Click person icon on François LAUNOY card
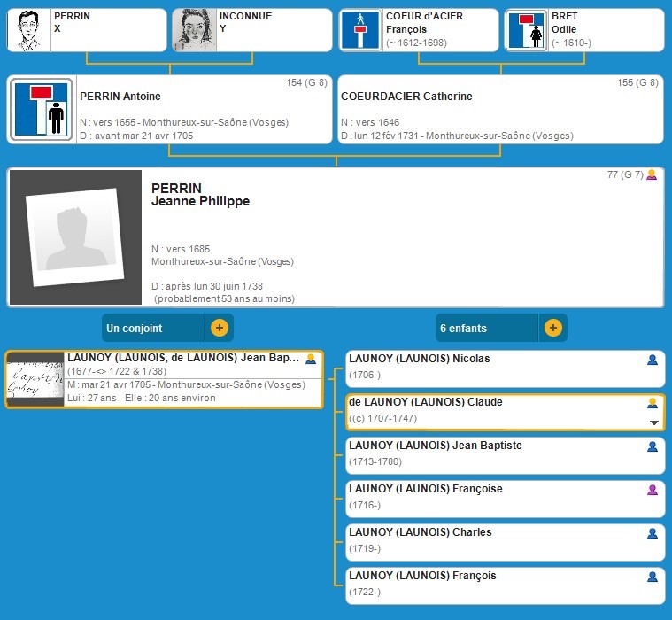Screen dimensions: 672x620 pyautogui.click(x=653, y=577)
